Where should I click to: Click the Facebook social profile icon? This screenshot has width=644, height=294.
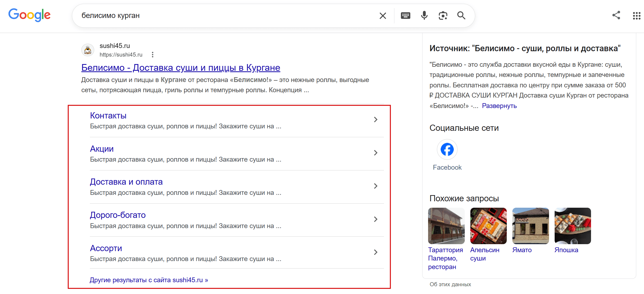click(x=447, y=149)
